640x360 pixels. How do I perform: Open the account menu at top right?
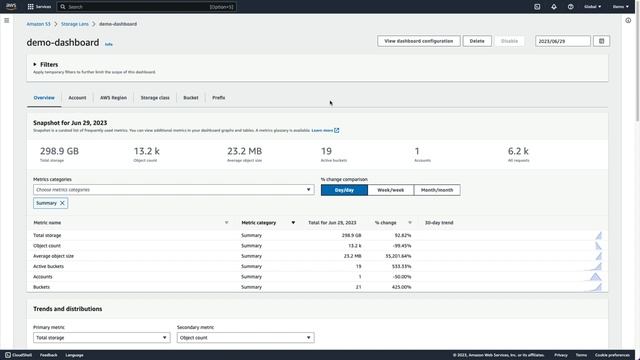tap(620, 7)
